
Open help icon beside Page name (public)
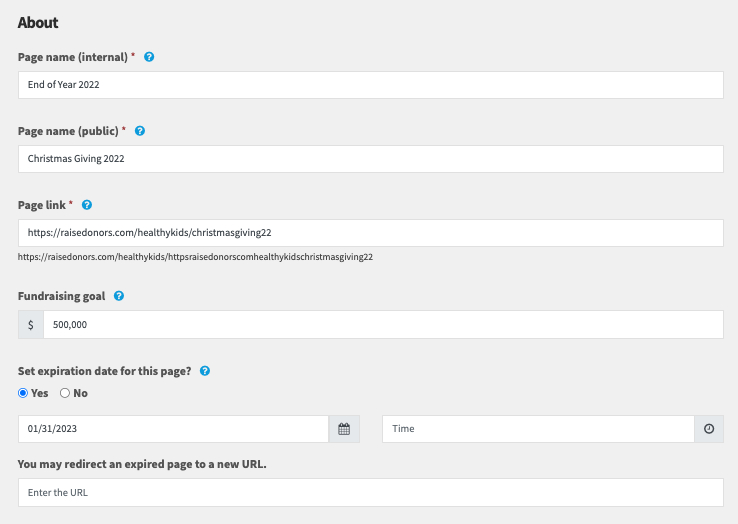point(140,131)
